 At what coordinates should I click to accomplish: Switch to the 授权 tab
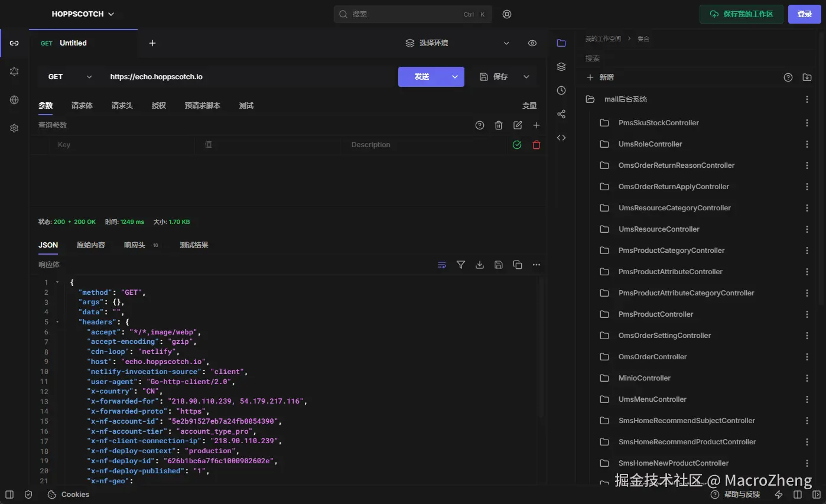pos(159,106)
